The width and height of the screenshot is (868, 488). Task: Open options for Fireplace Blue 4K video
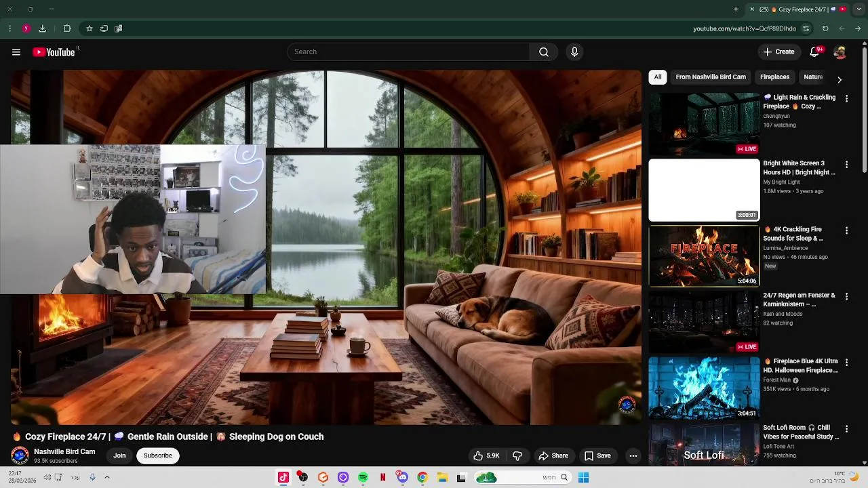point(846,363)
